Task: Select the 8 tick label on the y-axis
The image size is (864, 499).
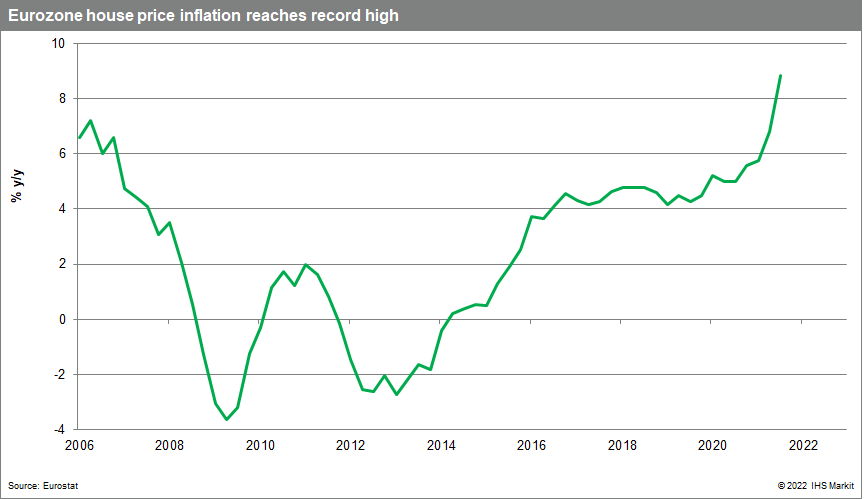Action: click(60, 99)
